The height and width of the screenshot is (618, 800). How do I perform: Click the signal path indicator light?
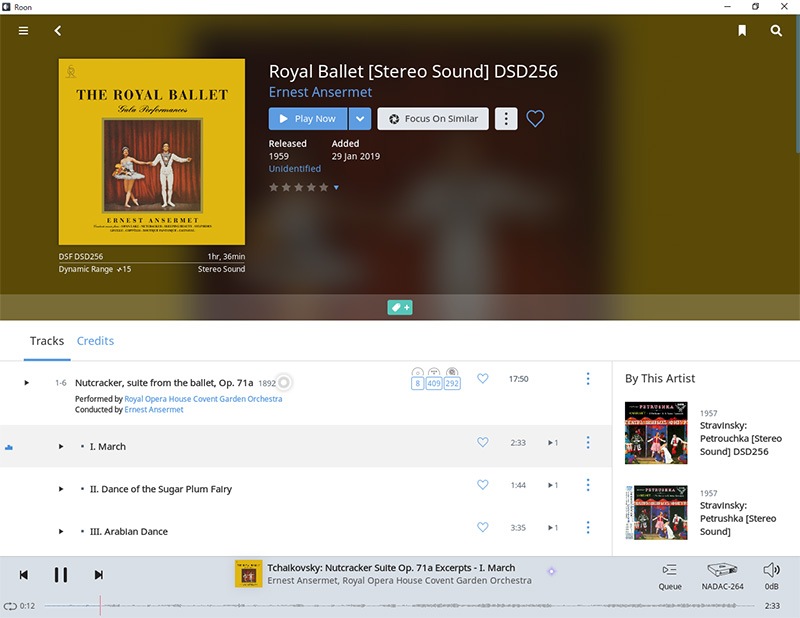(552, 572)
